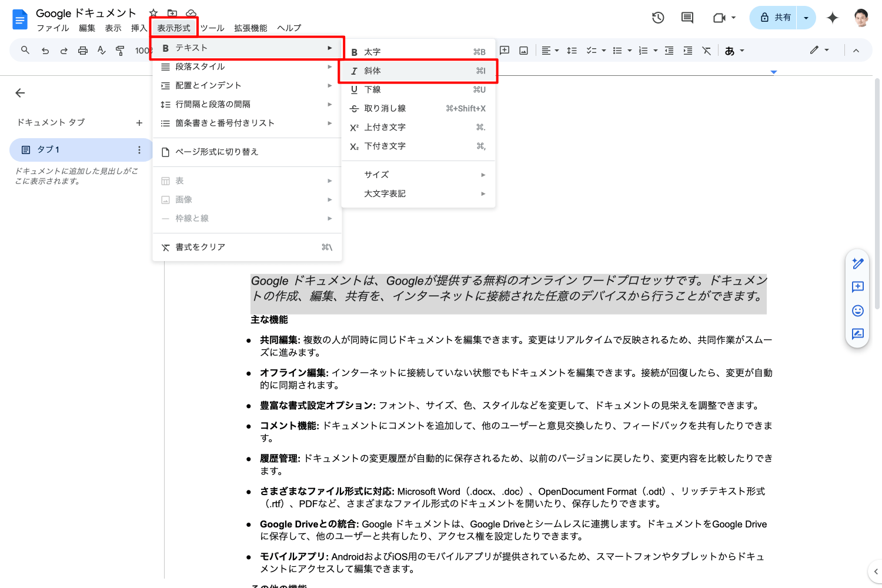Image resolution: width=882 pixels, height=588 pixels.
Task: Open editing mode pencil dropdown
Action: pos(820,51)
